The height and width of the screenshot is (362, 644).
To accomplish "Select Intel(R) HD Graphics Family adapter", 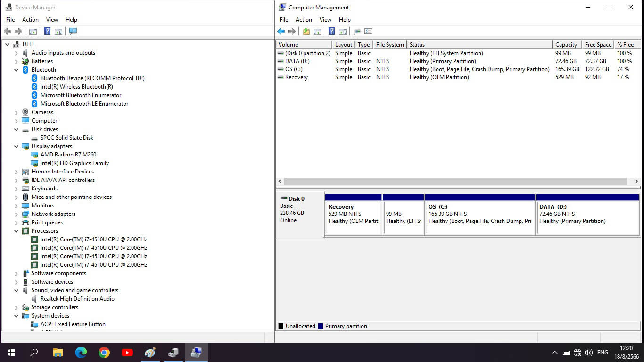I will click(74, 163).
